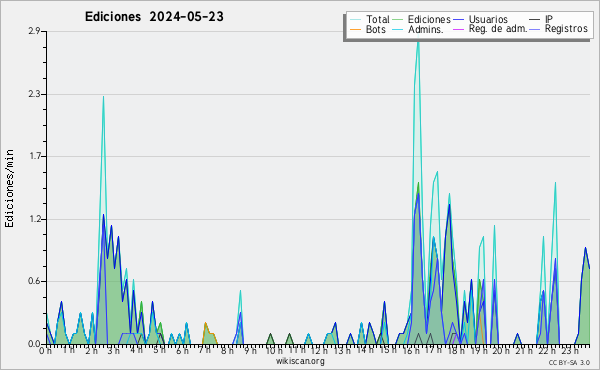
Task: Click the '16 h' x-axis label
Action: (411, 351)
